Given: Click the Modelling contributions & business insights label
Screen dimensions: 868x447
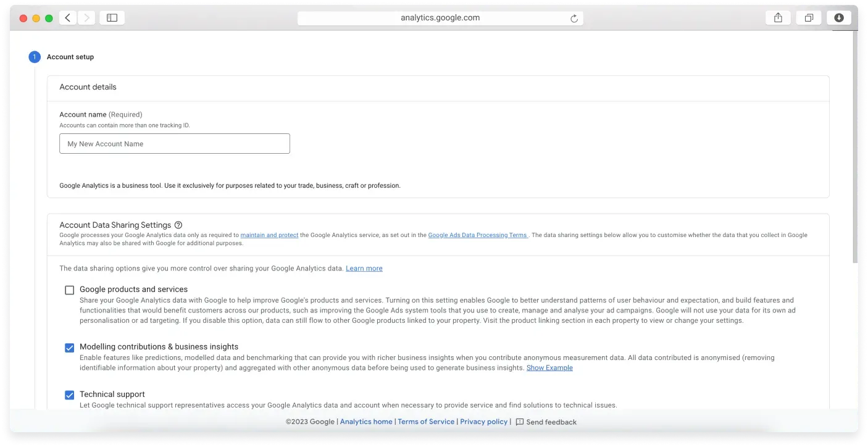Looking at the screenshot, I should [159, 347].
